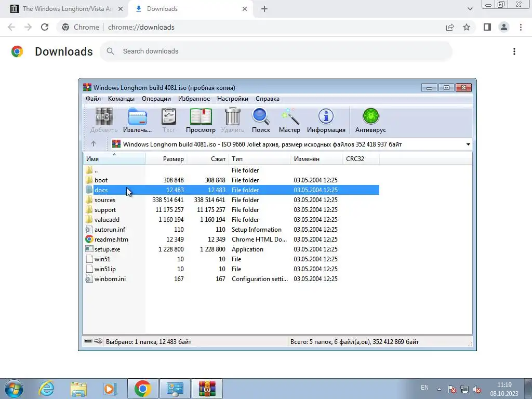Screen dimensions: 532x399
Task: Open the Операции menu
Action: 156,99
